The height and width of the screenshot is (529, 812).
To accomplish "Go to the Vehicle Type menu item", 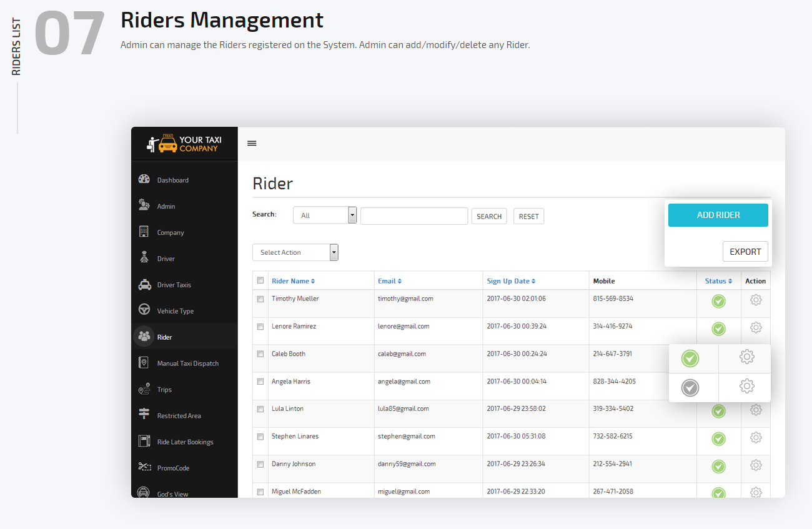I will tap(176, 310).
